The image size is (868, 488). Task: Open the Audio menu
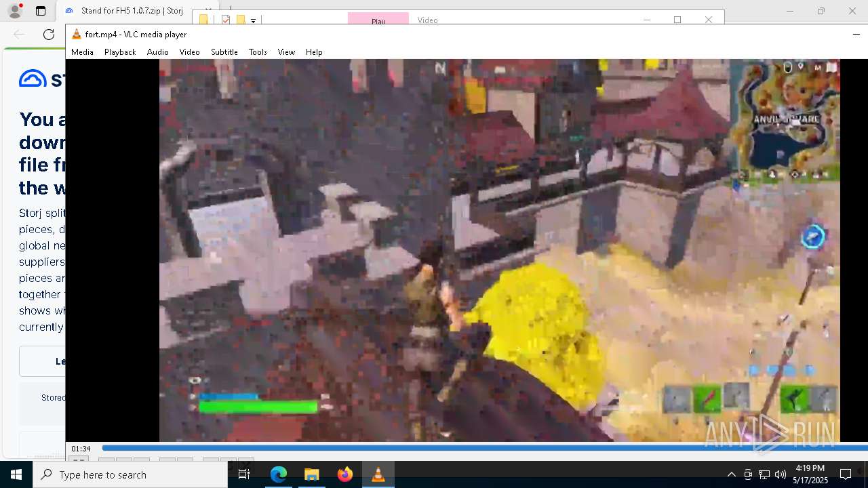[x=157, y=52]
